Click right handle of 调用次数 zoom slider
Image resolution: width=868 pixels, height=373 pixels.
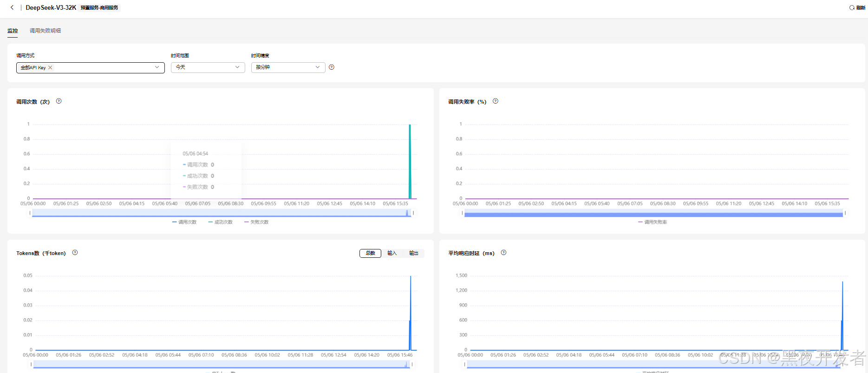(x=413, y=213)
